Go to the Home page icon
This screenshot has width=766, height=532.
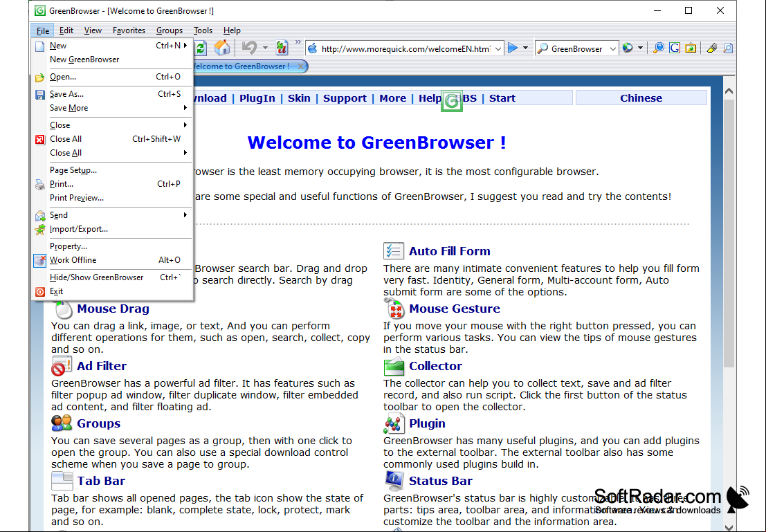coord(222,48)
